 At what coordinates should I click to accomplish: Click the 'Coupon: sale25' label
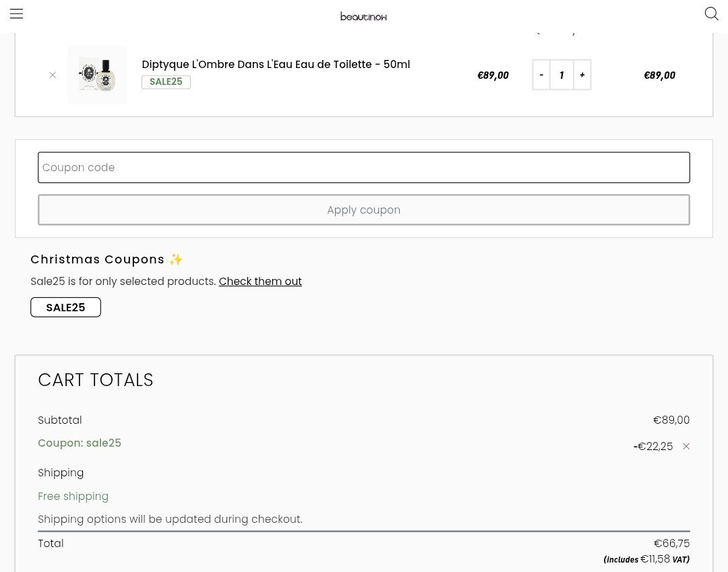(80, 443)
